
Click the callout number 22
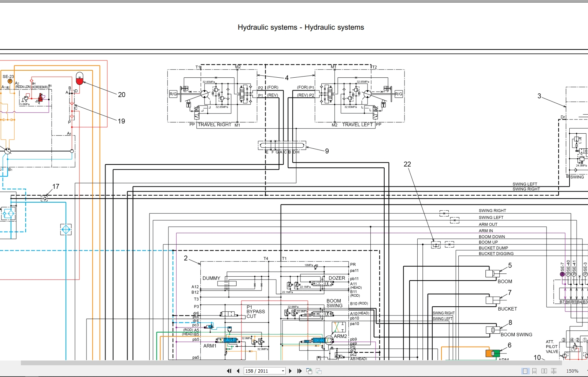(x=407, y=164)
